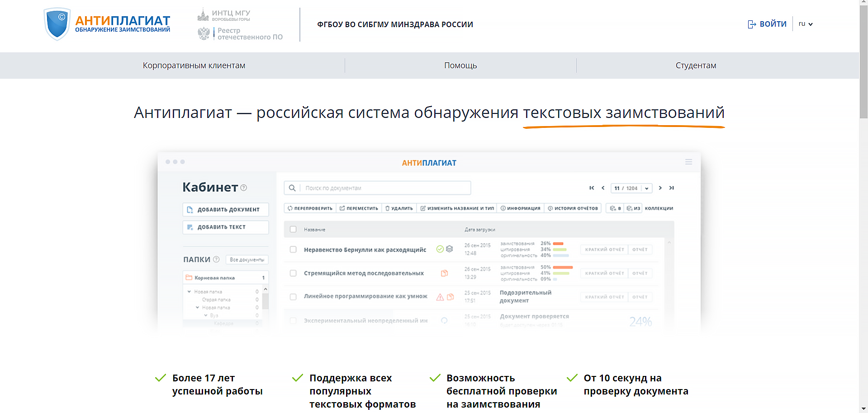
Task: Check the Линейное программирование document checkbox
Action: 293,297
